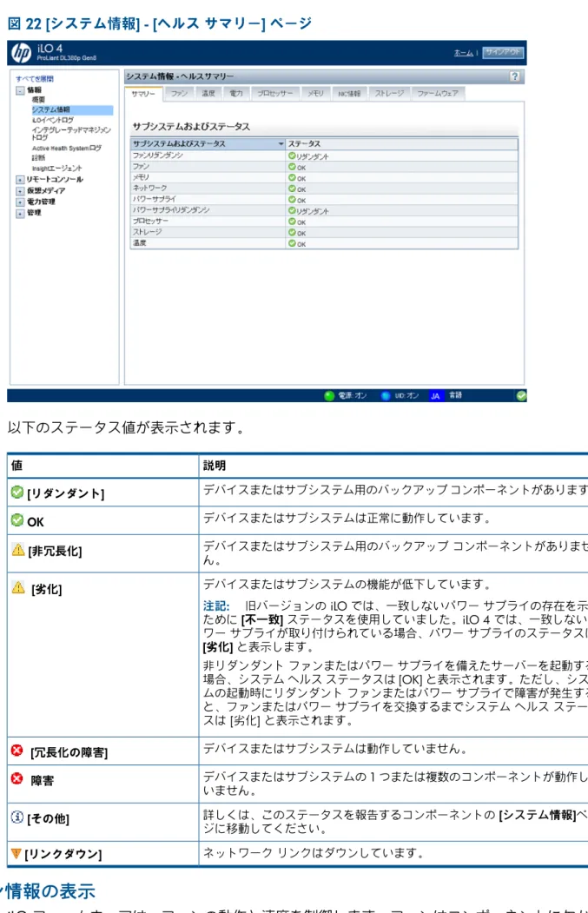Click the red error icon beside [冗長化の障害]
The height and width of the screenshot is (913, 588).
point(17,751)
